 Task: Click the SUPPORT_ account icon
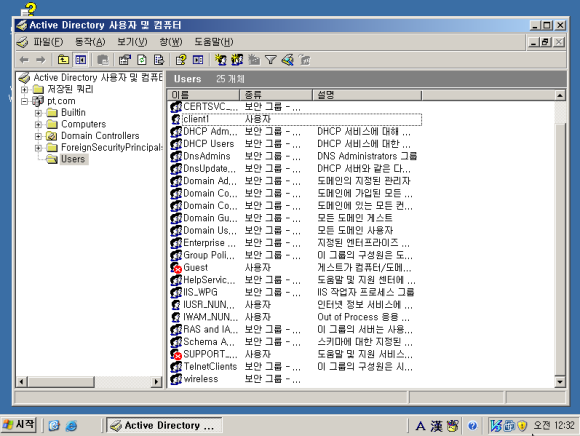coord(176,354)
